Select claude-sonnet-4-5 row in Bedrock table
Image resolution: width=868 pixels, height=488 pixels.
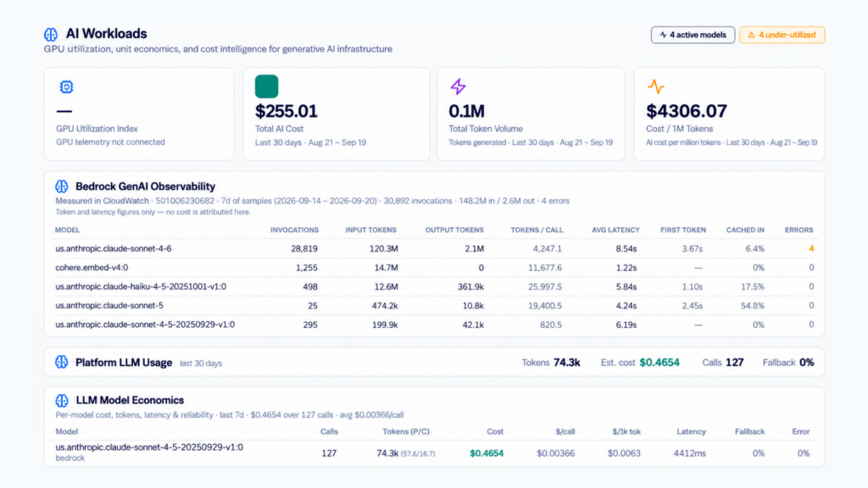434,324
